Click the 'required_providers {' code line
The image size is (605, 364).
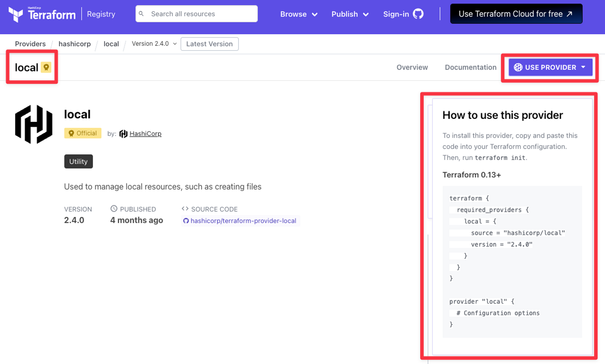tap(493, 210)
